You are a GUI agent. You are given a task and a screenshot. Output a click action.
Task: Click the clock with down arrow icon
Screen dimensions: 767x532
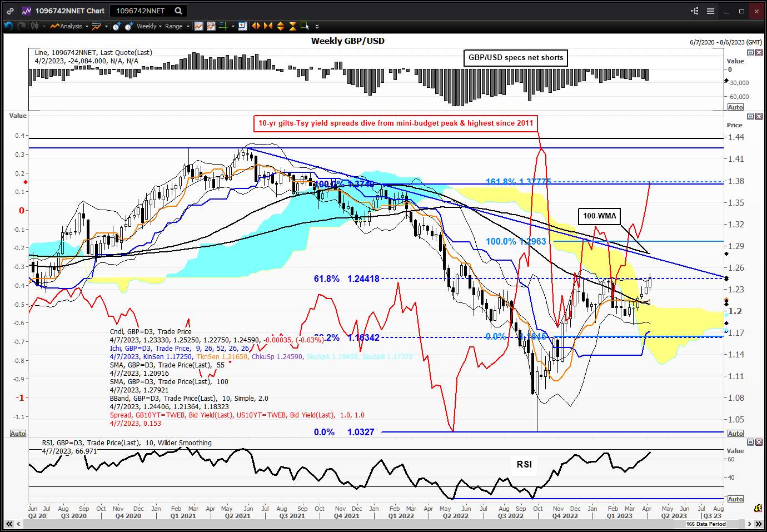(x=128, y=26)
